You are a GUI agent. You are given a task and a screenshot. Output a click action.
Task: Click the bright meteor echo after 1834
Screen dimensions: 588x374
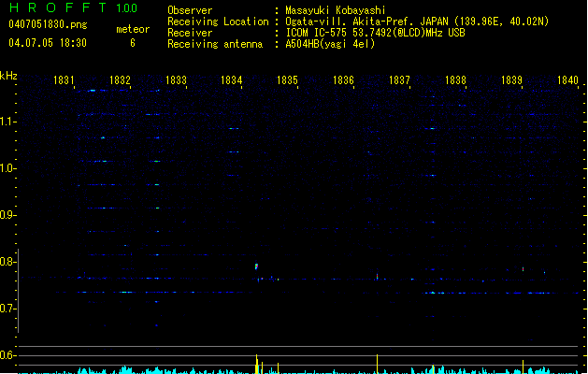coord(256,266)
